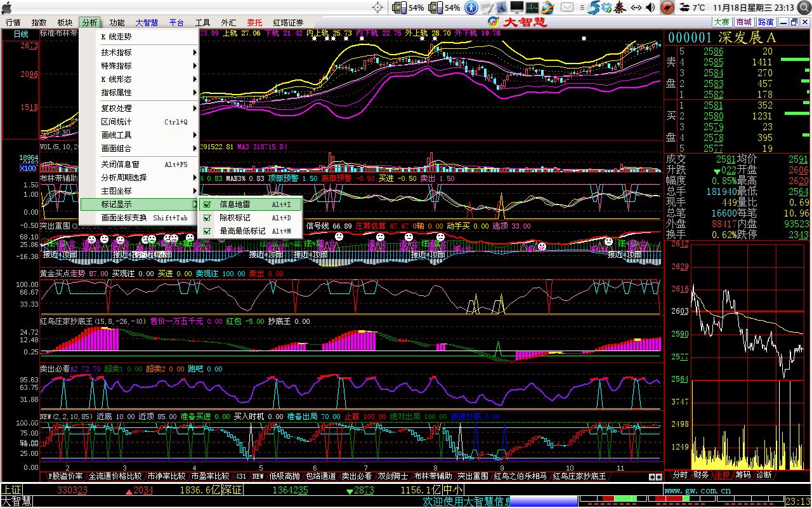The image size is (812, 508).
Task: Click the blue accessibility icon in menu bar
Action: click(471, 8)
